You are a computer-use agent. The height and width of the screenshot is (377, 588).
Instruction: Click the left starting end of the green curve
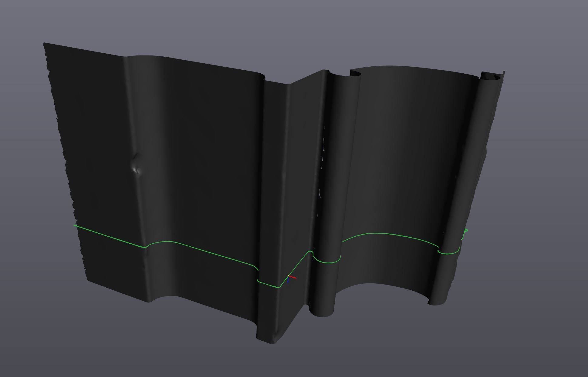[x=75, y=225]
